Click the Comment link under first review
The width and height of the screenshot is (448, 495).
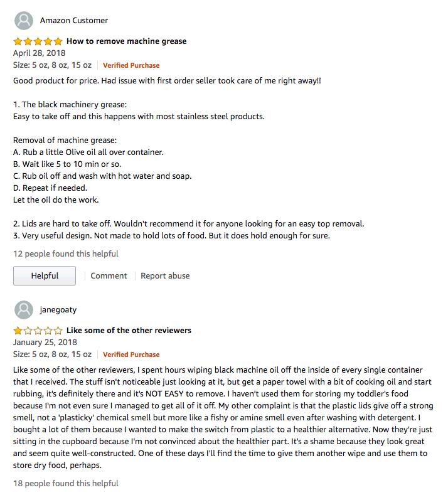(x=109, y=276)
